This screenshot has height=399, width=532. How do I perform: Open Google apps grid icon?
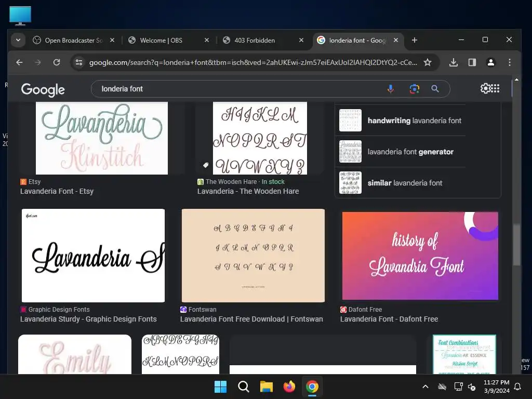[495, 88]
